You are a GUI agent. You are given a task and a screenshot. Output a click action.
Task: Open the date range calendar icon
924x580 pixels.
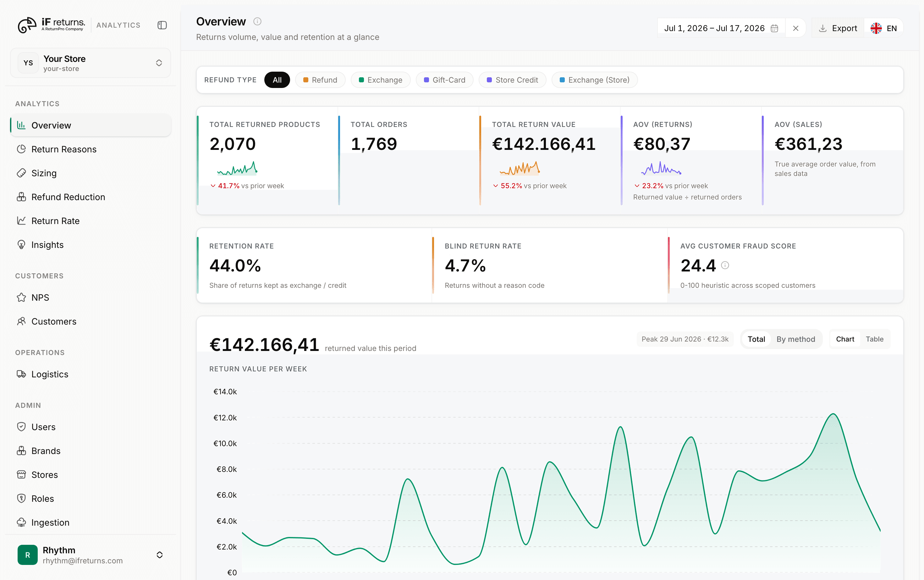(x=774, y=28)
